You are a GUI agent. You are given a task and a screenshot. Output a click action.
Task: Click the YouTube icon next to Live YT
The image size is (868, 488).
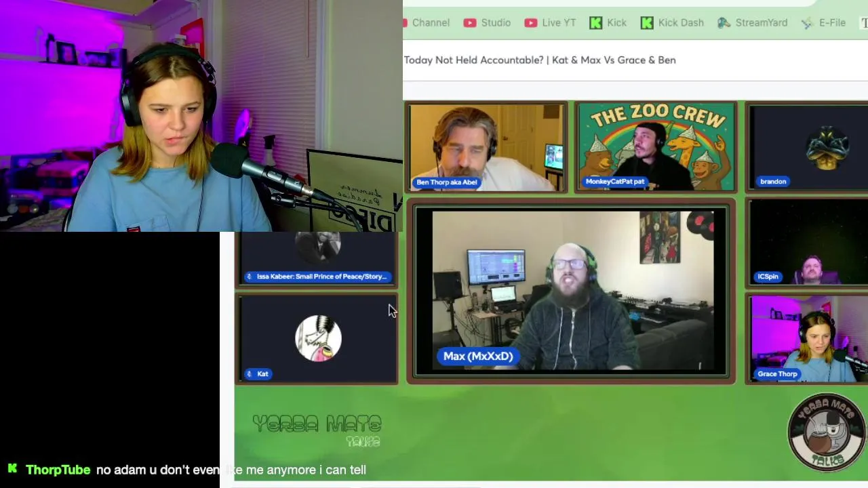pyautogui.click(x=531, y=23)
